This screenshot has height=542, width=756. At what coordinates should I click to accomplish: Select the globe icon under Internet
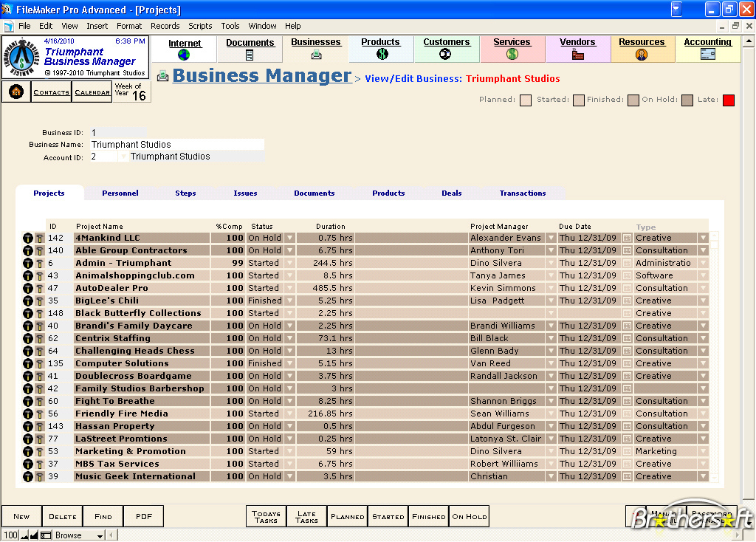coord(184,54)
